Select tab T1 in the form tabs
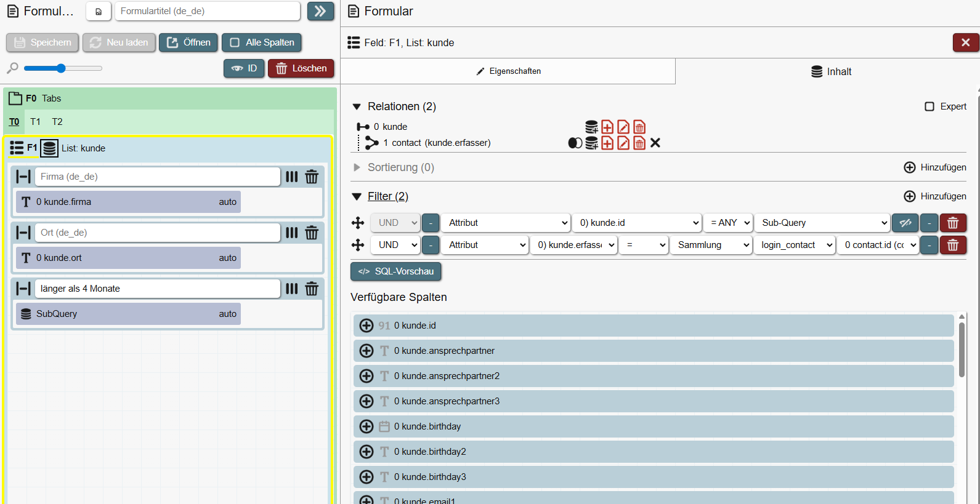 point(36,122)
